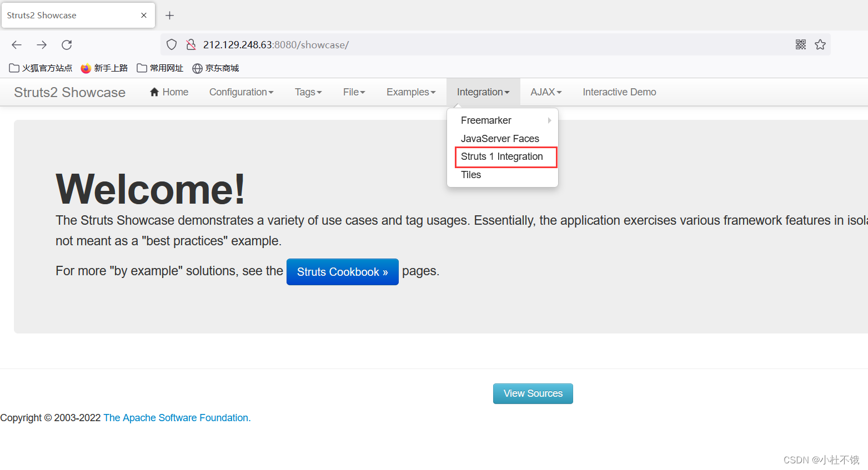The height and width of the screenshot is (470, 868).
Task: Bookmark this page with the star icon
Action: [x=820, y=45]
